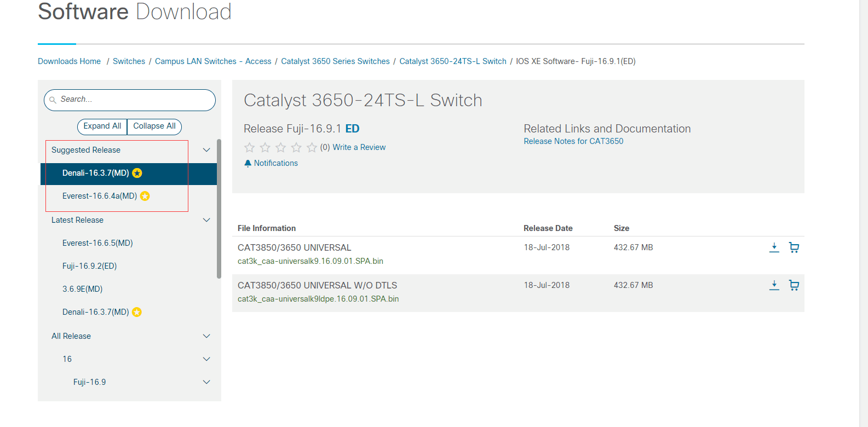
Task: Open Campus LAN Switches - Access breadcrumb
Action: (213, 61)
